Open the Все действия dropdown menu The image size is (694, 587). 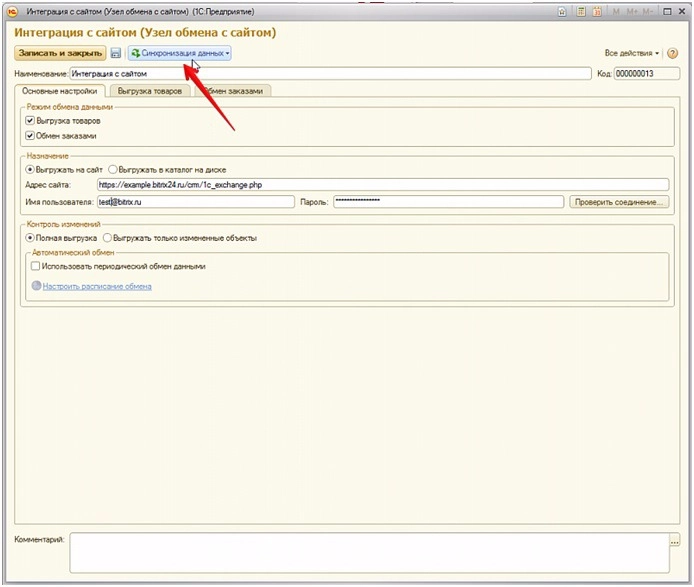pyautogui.click(x=632, y=53)
